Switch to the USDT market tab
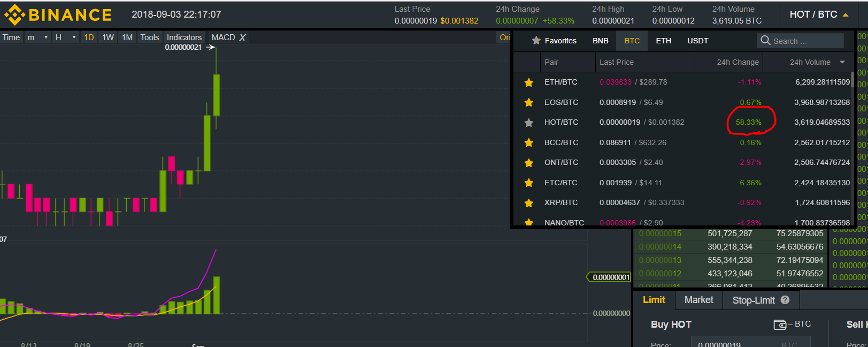 tap(697, 41)
